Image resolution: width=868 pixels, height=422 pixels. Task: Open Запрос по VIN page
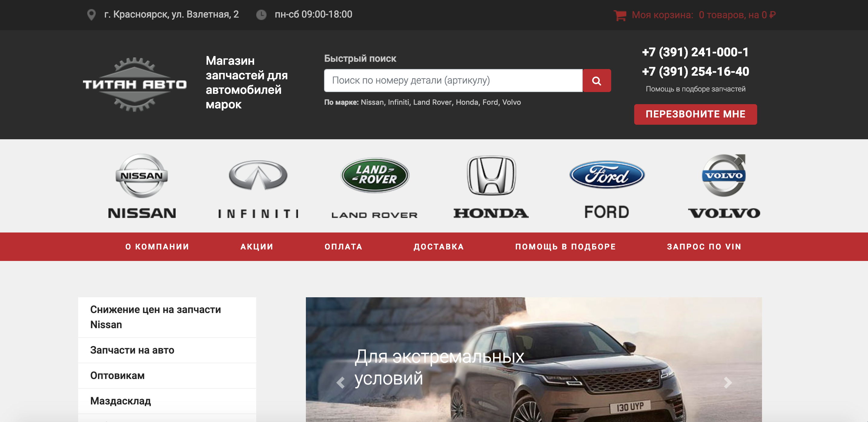tap(704, 246)
